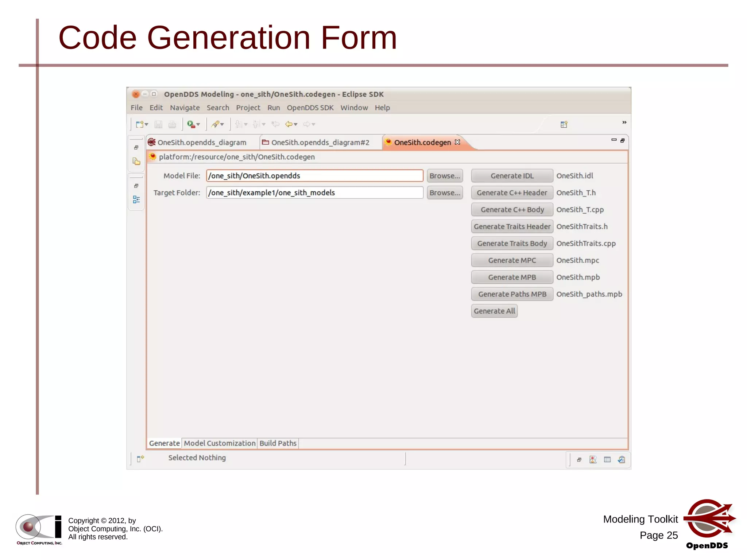Click the Generate C++ Body button
This screenshot has height=560, width=747.
[x=512, y=210]
